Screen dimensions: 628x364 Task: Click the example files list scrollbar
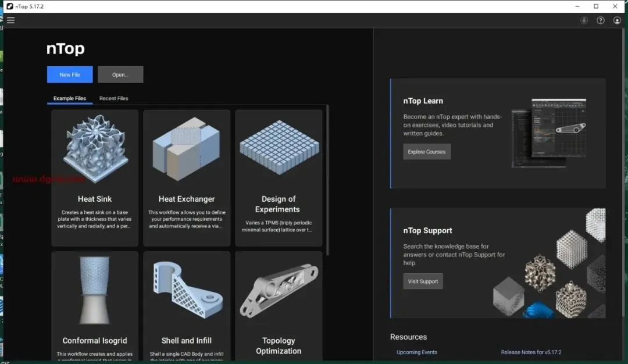coord(327,180)
